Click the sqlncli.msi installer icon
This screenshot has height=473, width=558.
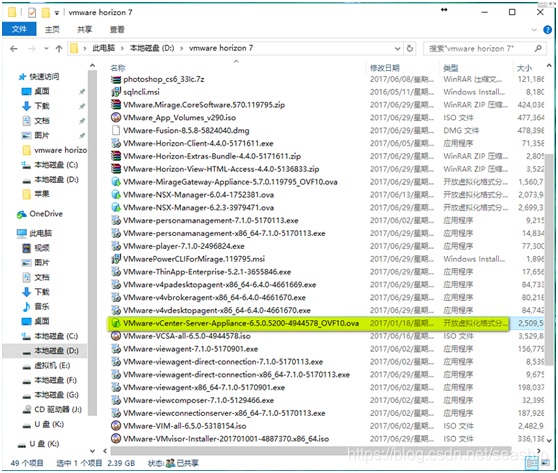[116, 92]
